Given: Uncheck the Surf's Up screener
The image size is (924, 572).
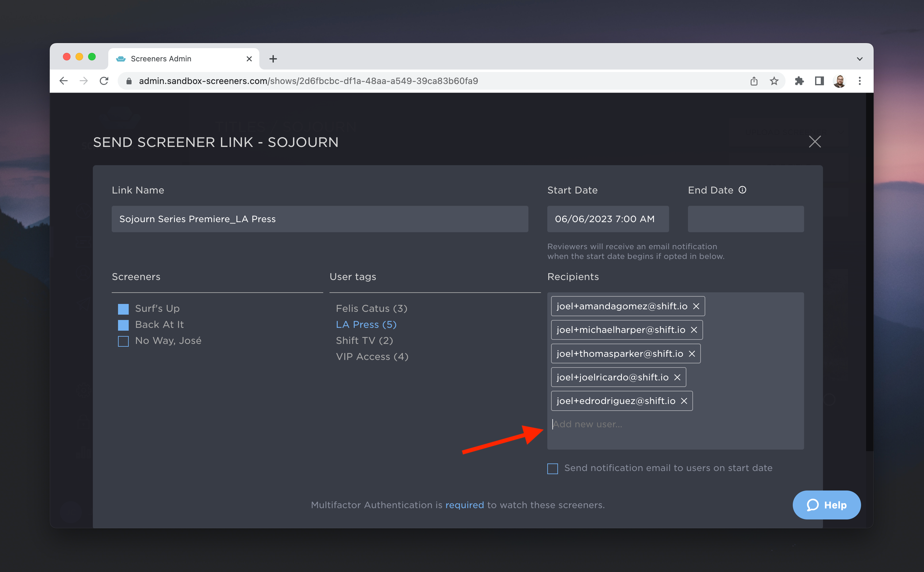Looking at the screenshot, I should pyautogui.click(x=123, y=309).
